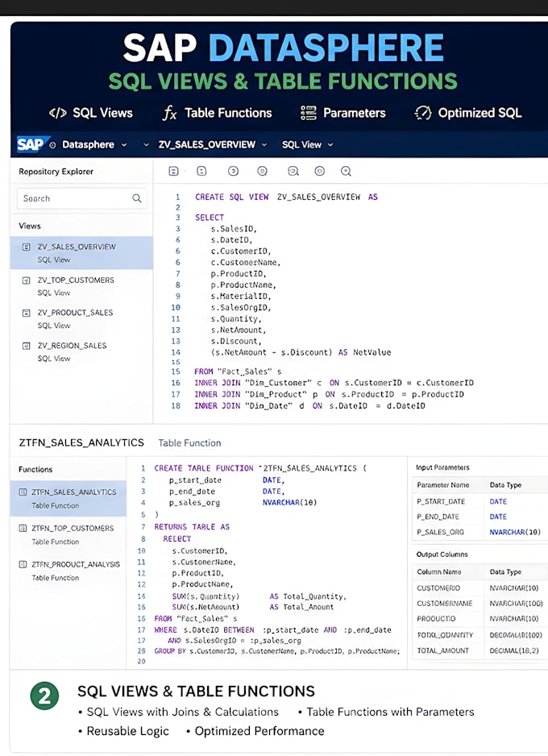Click the function icon beside ZTFN_PRODUCT_ANALYSIS
Screen dimensions: 548x756
coord(23,564)
